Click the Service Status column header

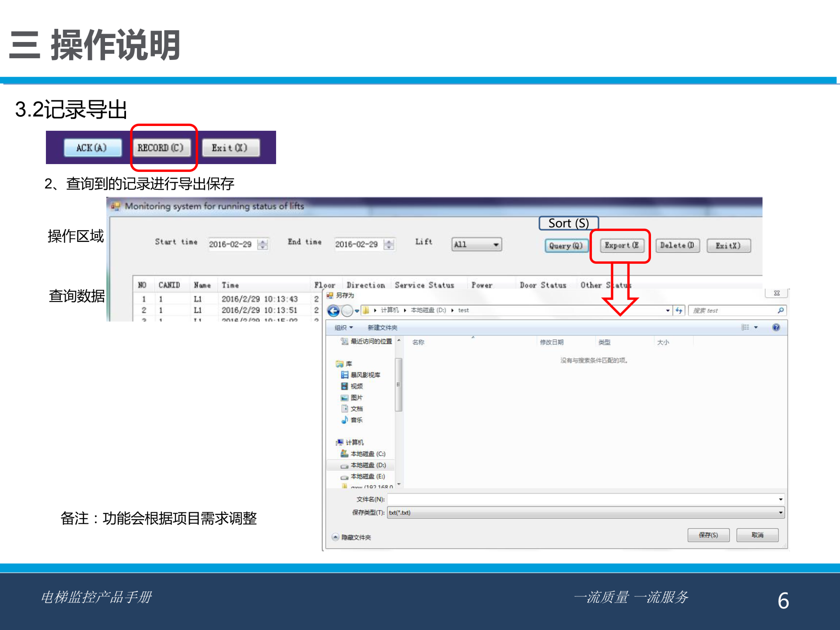[424, 285]
